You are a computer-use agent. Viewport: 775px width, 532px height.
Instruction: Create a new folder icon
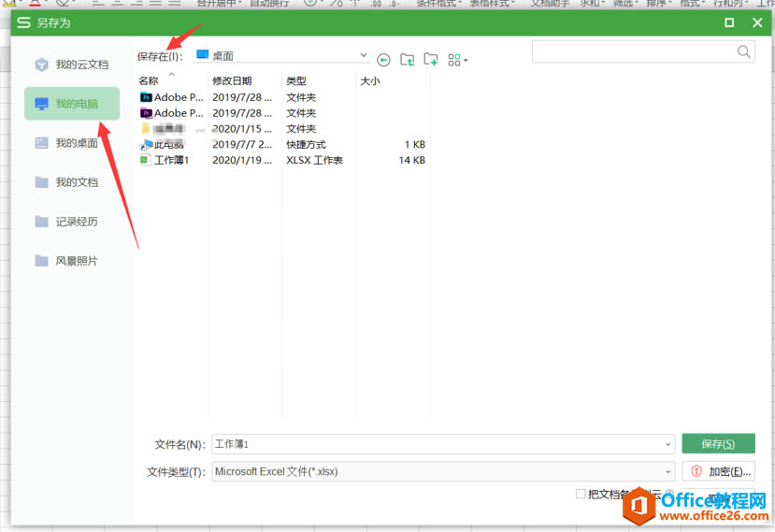431,60
